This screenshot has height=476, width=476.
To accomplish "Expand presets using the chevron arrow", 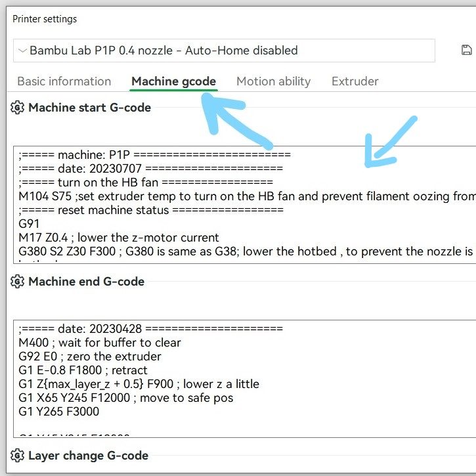I will point(22,51).
